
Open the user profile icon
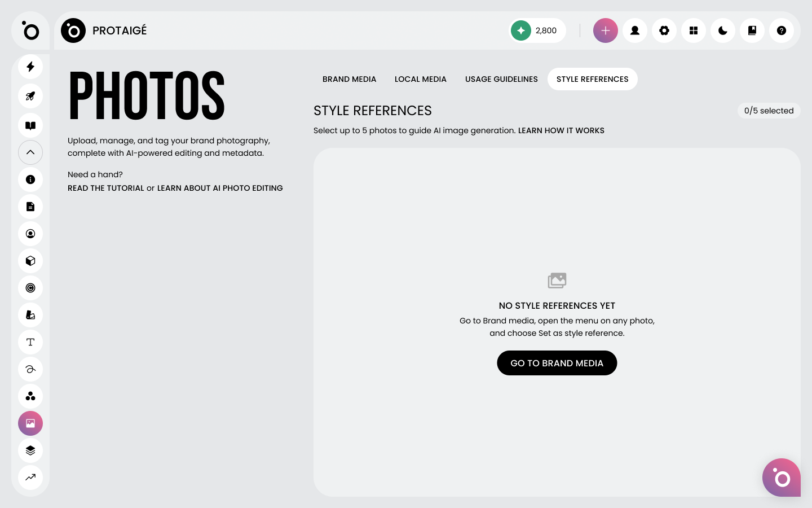635,30
